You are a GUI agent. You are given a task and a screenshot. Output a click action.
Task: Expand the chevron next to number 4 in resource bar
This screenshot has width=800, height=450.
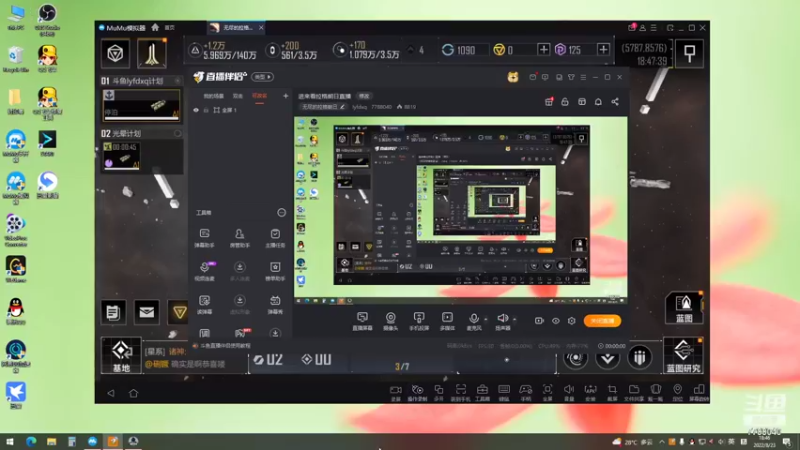point(411,49)
